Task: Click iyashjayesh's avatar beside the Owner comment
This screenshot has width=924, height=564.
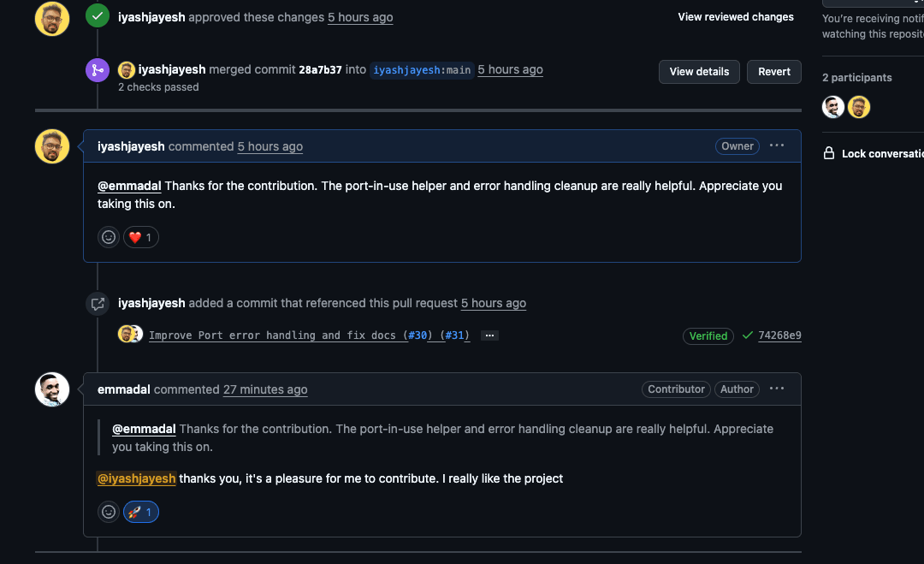Action: 52,146
